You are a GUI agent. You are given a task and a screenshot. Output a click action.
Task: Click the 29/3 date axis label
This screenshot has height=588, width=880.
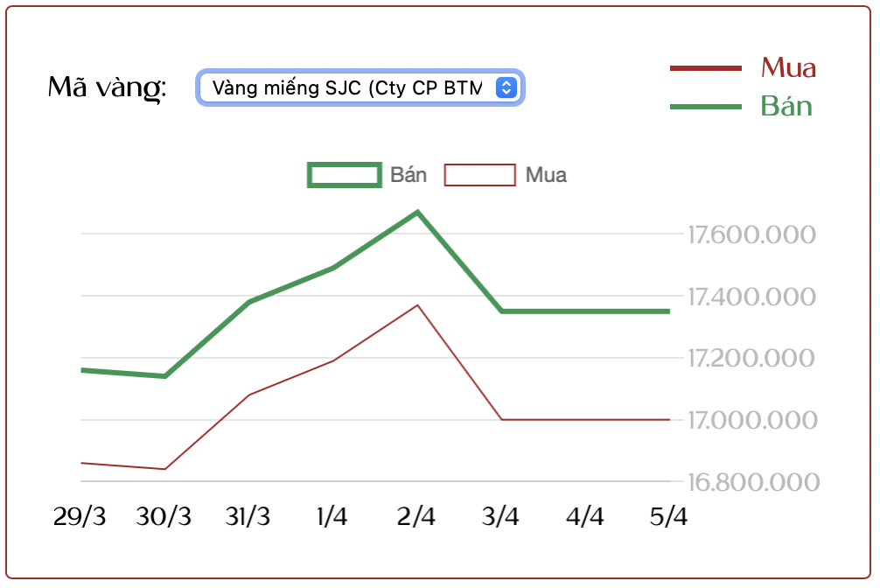coord(80,517)
